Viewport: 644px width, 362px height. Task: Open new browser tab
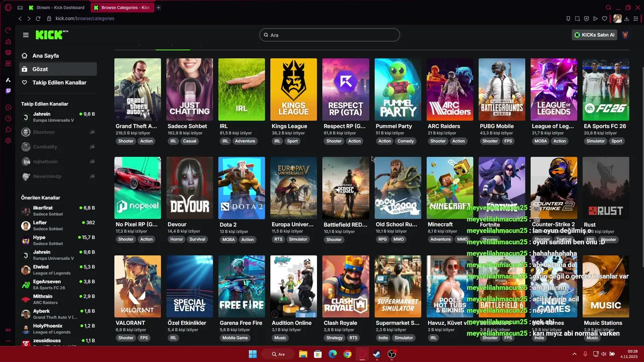point(158,8)
